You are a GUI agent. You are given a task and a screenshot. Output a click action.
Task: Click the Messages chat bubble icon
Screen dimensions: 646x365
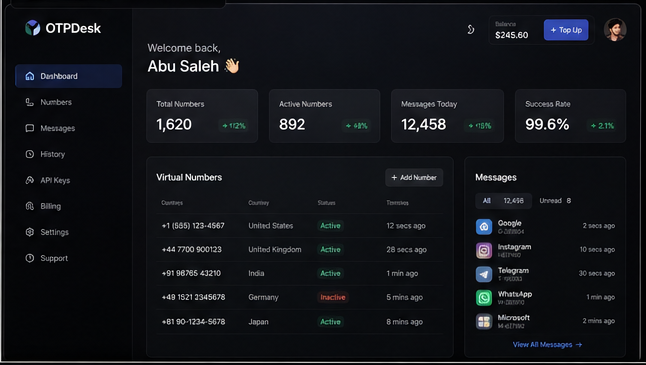pos(30,128)
